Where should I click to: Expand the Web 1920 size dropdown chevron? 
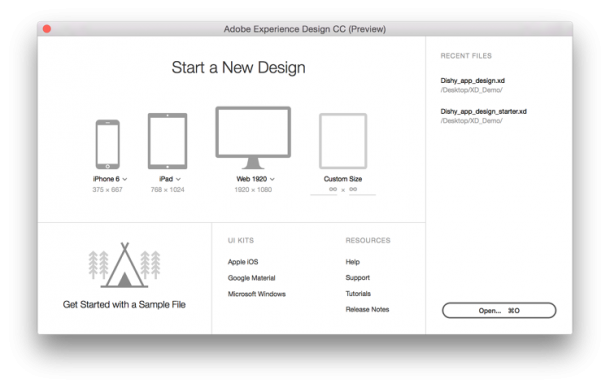272,179
